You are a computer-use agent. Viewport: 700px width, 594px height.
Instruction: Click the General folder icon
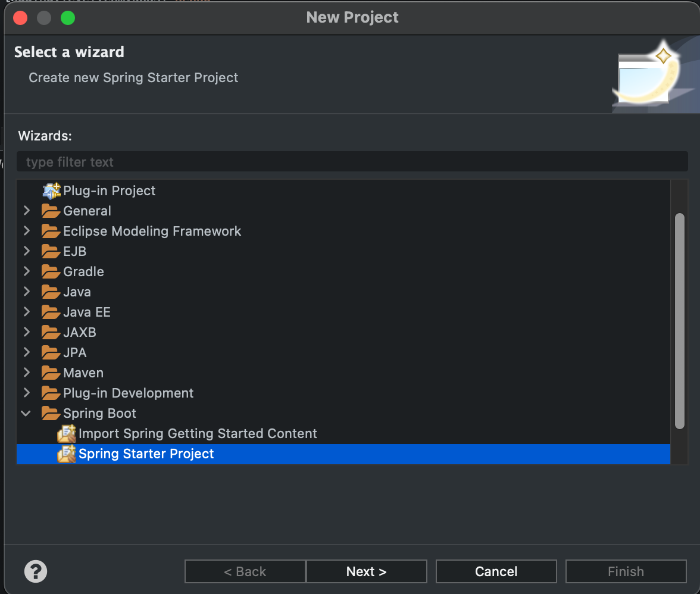(51, 211)
